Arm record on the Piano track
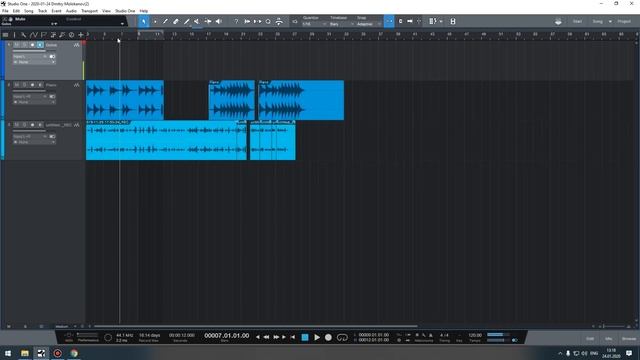The height and width of the screenshot is (360, 640). (32, 85)
